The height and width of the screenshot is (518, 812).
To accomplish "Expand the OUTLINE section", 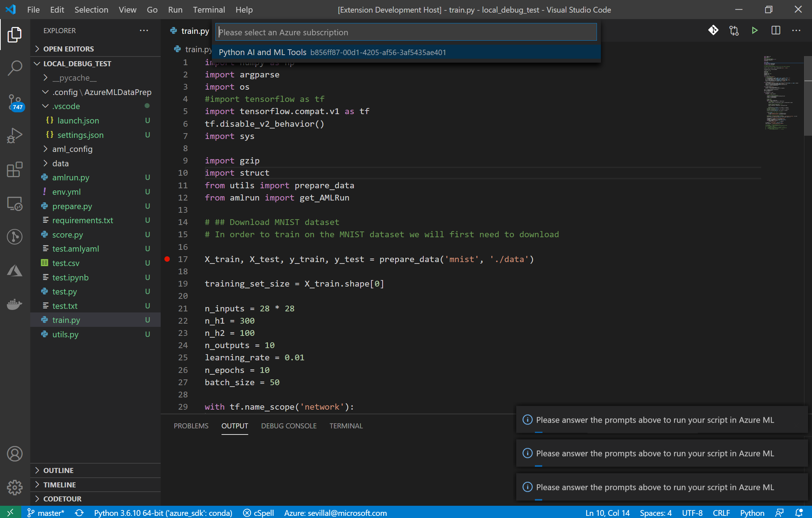I will 58,470.
